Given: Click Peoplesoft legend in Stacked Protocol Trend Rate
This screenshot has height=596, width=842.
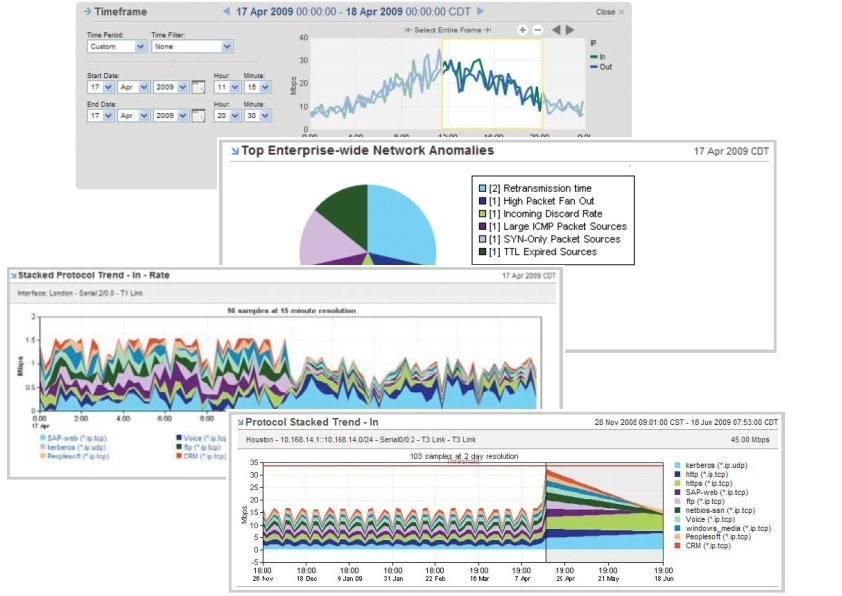Looking at the screenshot, I should click(75, 456).
